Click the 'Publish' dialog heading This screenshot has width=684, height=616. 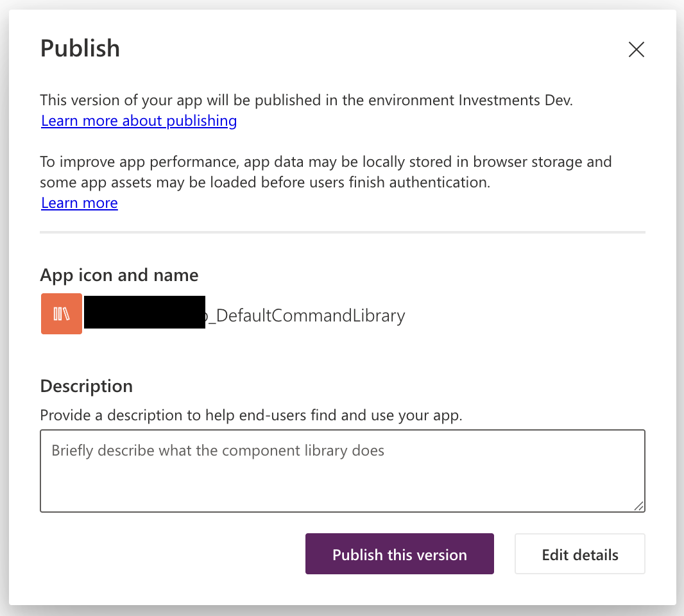point(80,49)
